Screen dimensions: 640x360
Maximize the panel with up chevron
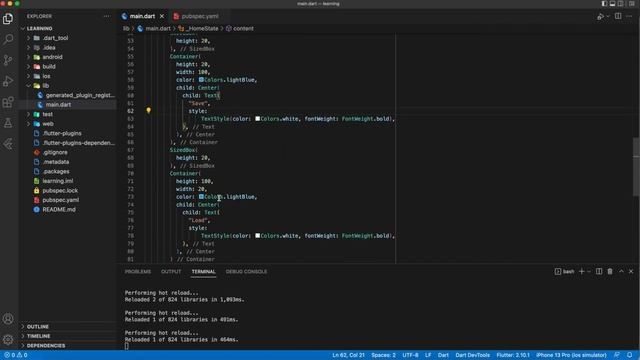(621, 271)
